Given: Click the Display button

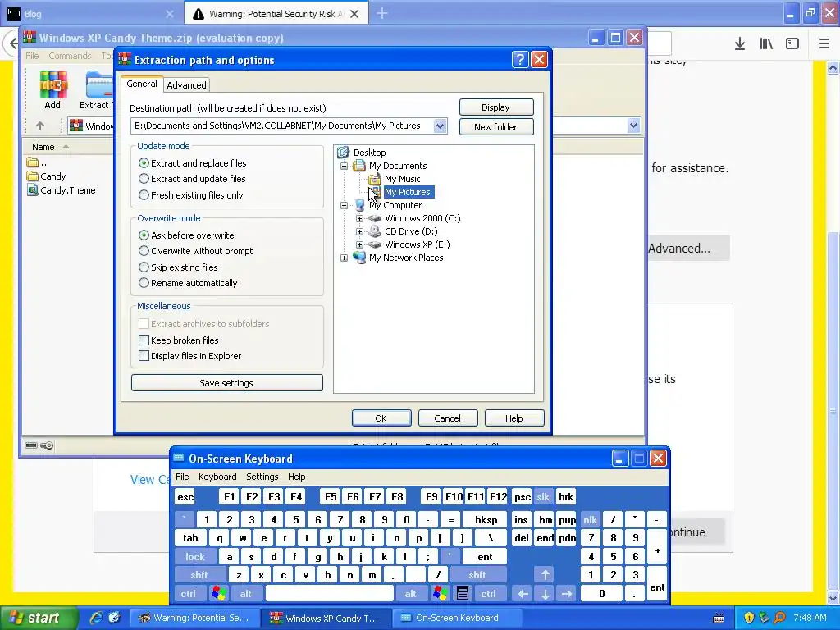Looking at the screenshot, I should coord(496,107).
